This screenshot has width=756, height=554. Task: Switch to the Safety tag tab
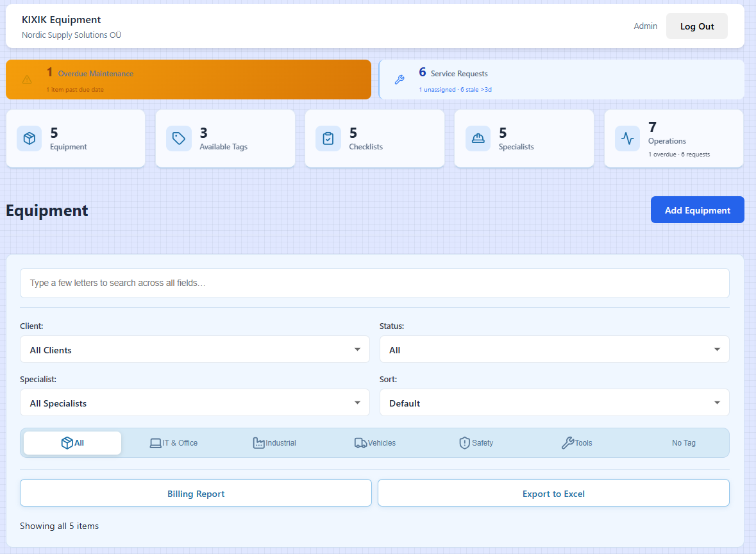(x=476, y=443)
